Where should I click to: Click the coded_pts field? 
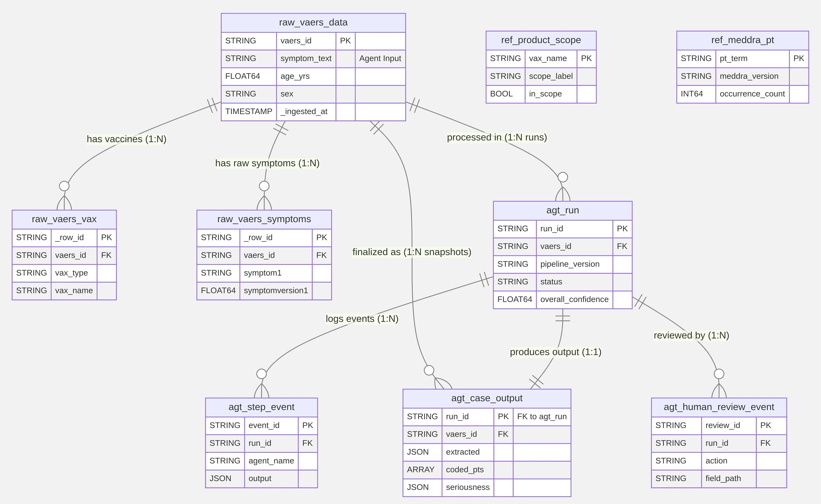(468, 470)
